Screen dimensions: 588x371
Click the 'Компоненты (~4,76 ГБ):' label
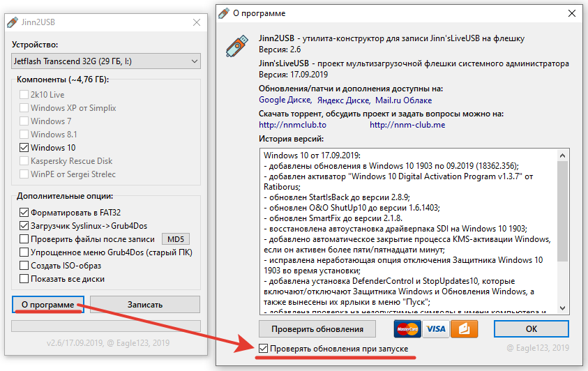click(x=63, y=79)
